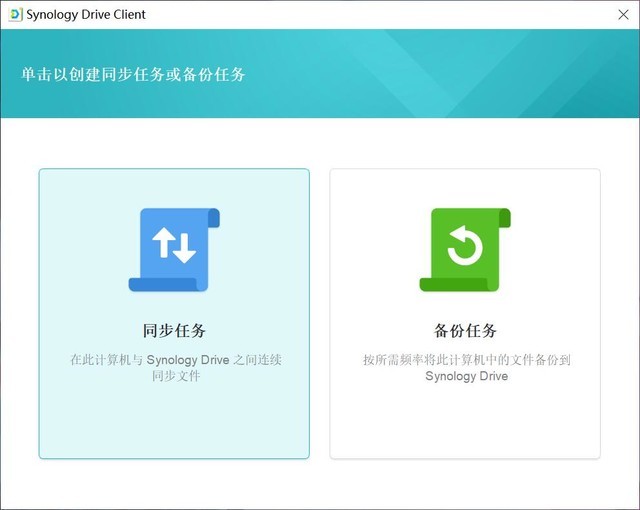640x510 pixels.
Task: Click the green backup task scroll icon
Action: coord(465,250)
